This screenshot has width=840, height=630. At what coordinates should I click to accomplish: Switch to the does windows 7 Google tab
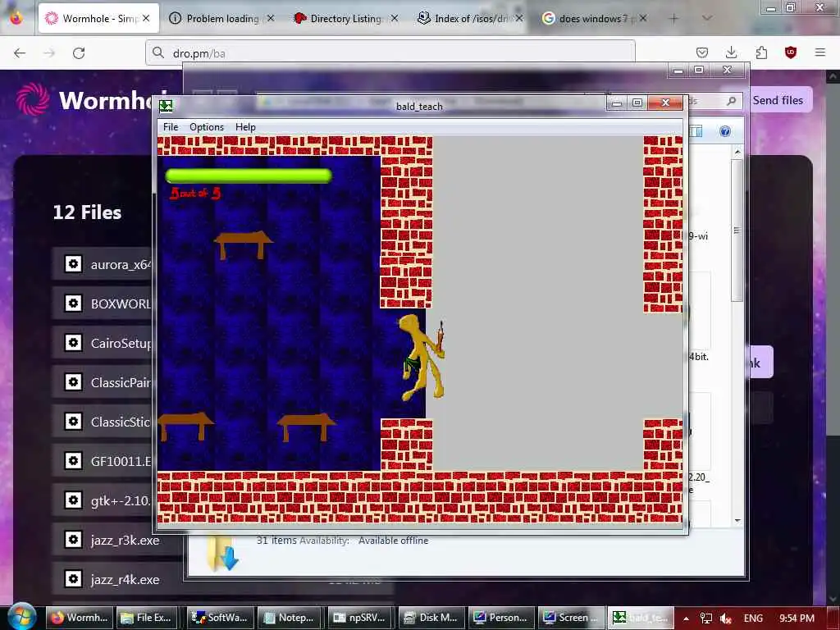(594, 18)
